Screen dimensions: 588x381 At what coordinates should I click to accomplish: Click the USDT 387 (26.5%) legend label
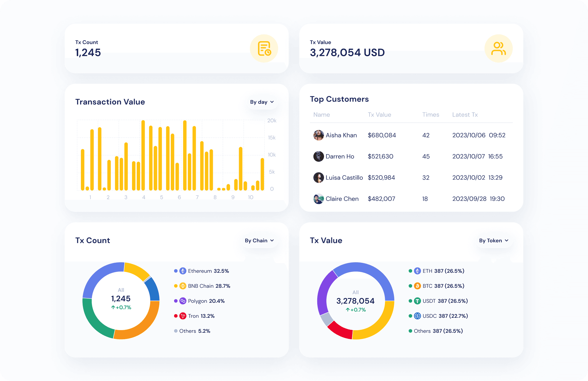445,301
